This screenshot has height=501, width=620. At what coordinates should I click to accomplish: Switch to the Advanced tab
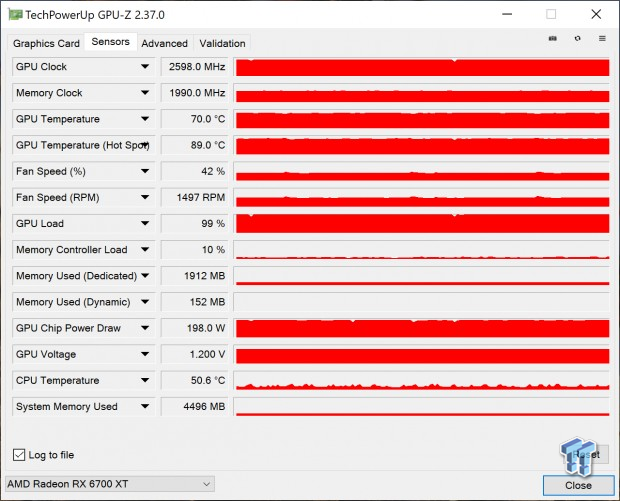[164, 43]
